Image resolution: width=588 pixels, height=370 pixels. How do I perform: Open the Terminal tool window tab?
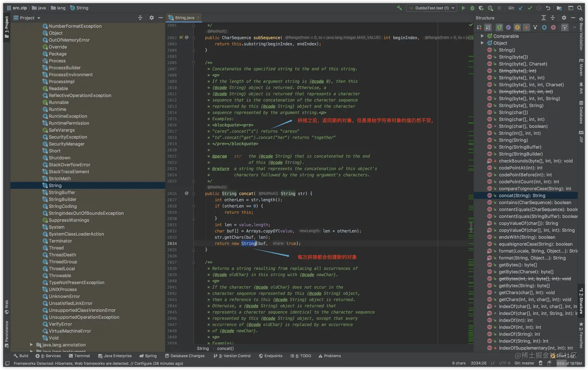[x=79, y=356]
